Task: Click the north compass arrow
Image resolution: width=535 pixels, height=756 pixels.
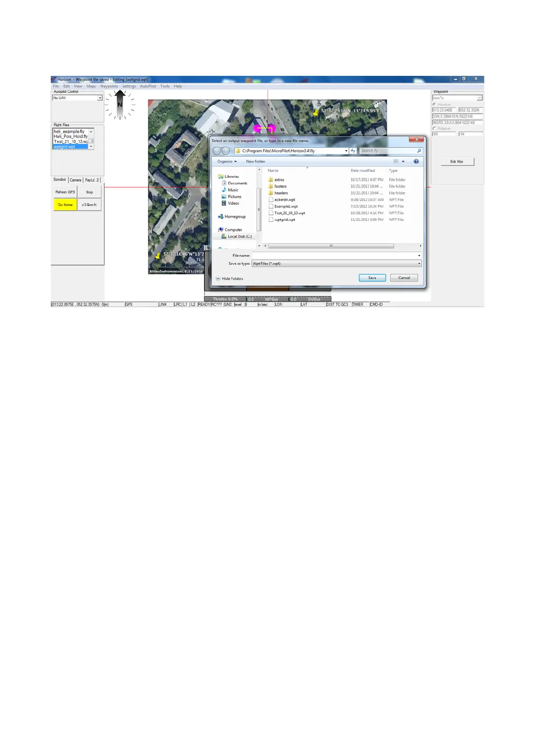Action: pos(120,105)
